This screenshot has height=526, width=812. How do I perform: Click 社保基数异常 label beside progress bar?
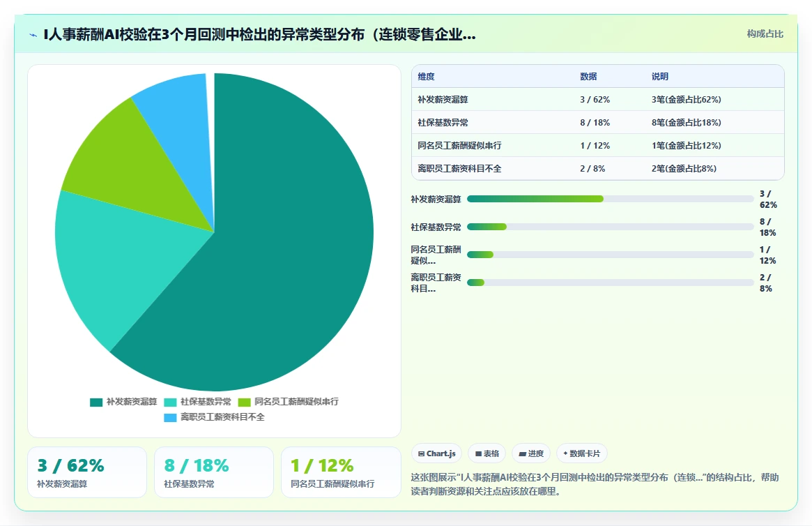[436, 227]
